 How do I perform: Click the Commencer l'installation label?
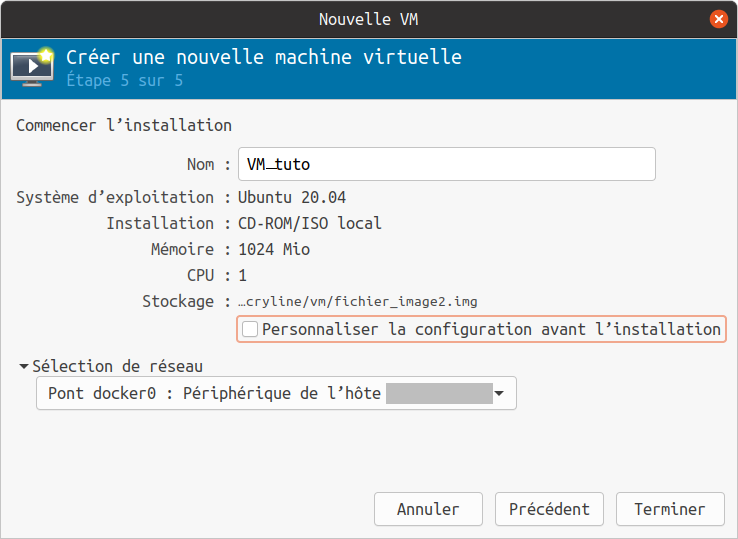tap(124, 125)
